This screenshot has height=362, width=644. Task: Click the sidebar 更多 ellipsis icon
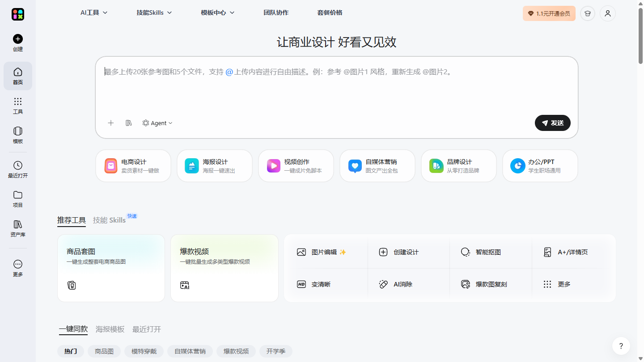(x=18, y=264)
